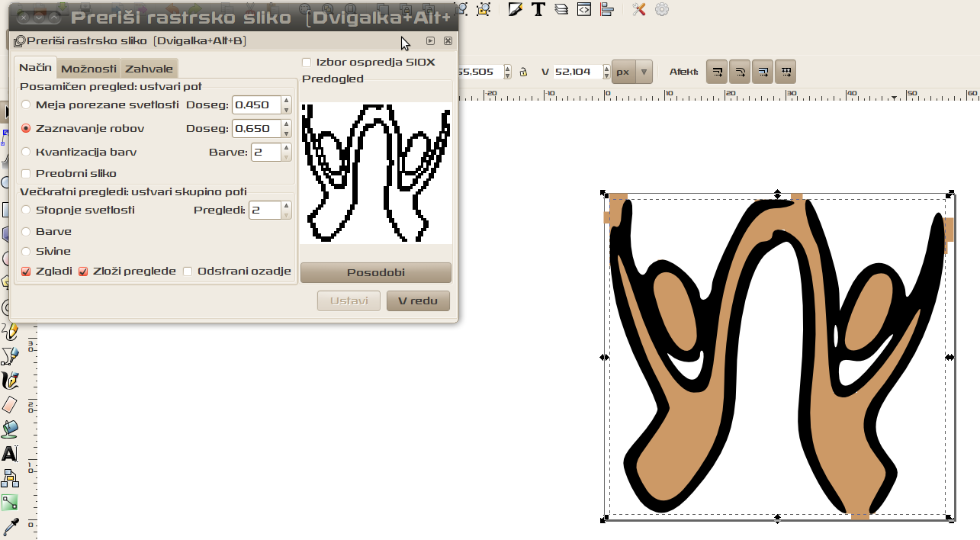Enable the 'Preobrni sliko' checkbox
This screenshot has width=980, height=540.
tap(27, 173)
